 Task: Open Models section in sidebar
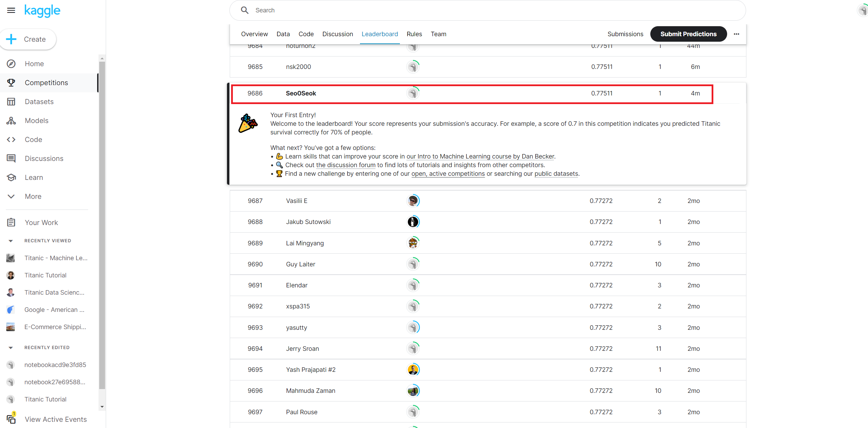pyautogui.click(x=37, y=121)
